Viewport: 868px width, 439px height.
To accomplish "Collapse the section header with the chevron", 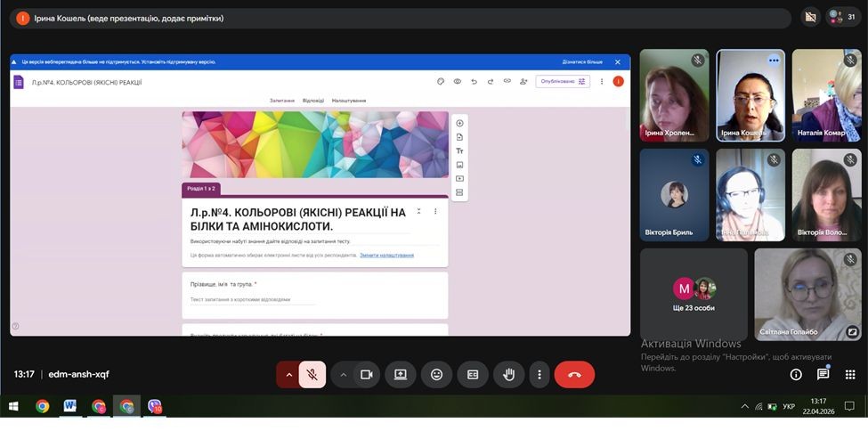I will tap(419, 211).
